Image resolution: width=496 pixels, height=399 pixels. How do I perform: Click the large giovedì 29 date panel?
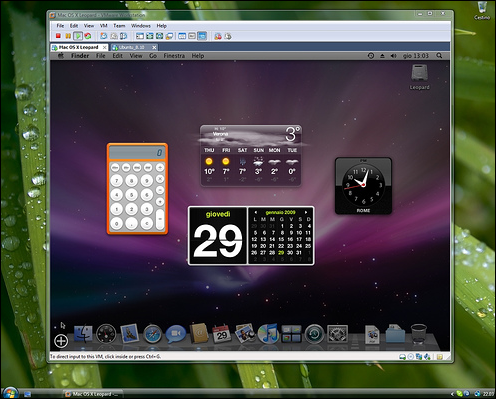(218, 236)
